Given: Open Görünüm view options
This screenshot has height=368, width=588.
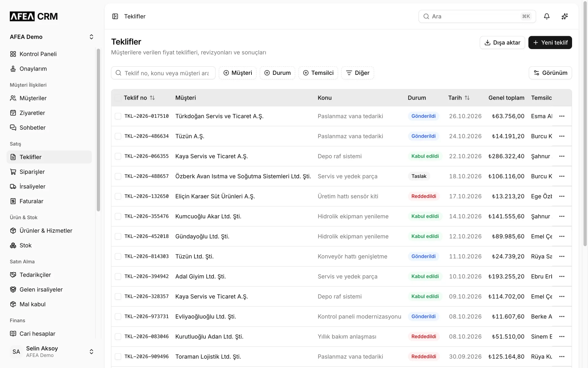Looking at the screenshot, I should coord(550,73).
